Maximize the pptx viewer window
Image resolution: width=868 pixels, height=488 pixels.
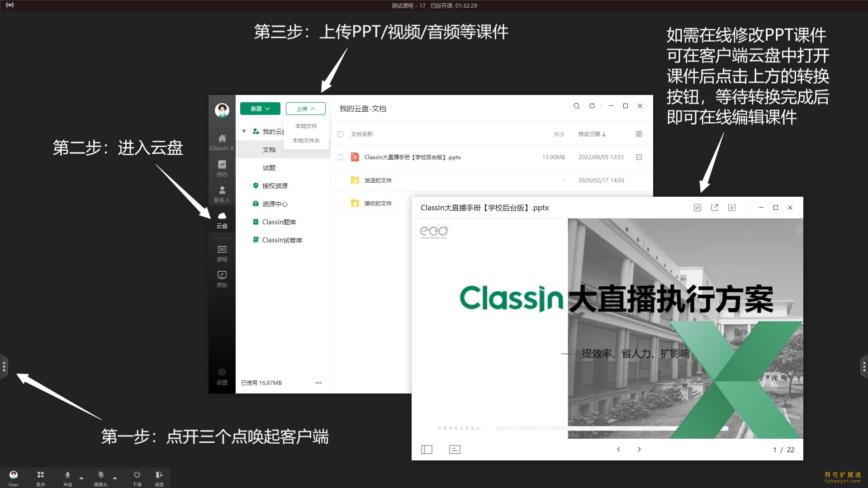(776, 208)
